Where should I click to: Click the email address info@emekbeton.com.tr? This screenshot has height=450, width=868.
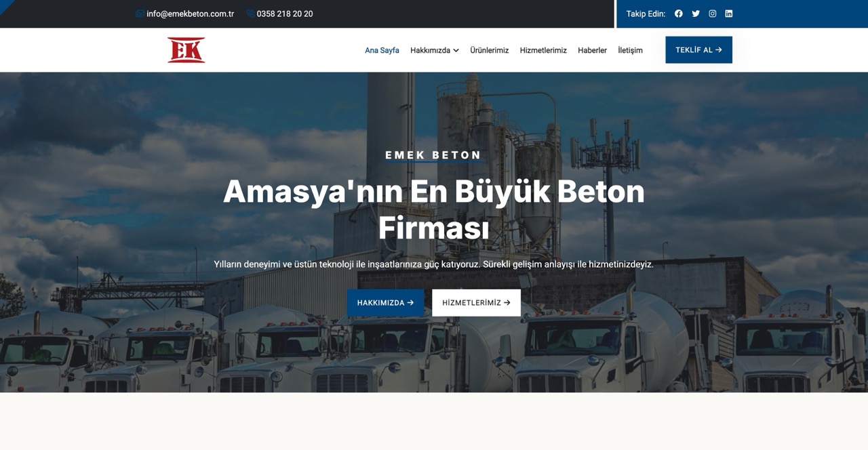[x=189, y=13]
